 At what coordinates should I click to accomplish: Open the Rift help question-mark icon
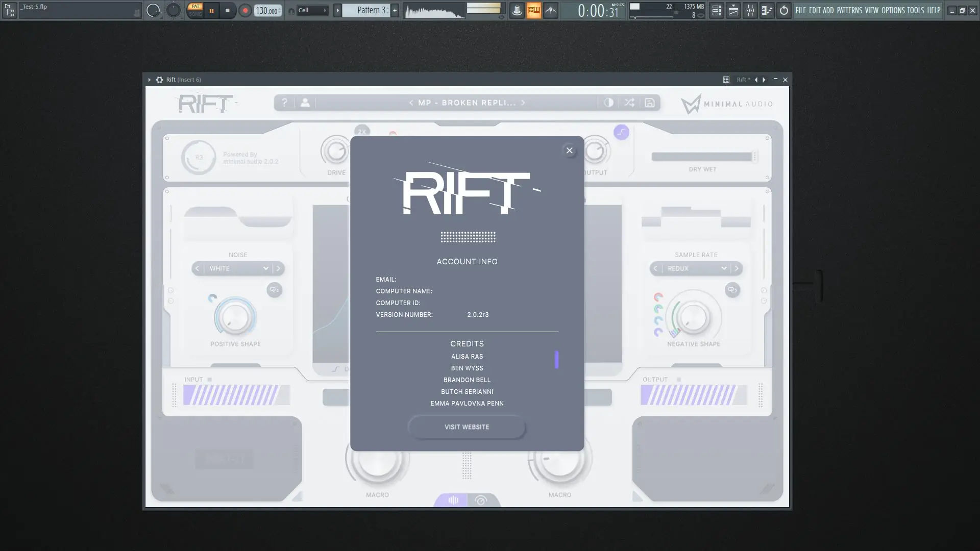(x=284, y=103)
